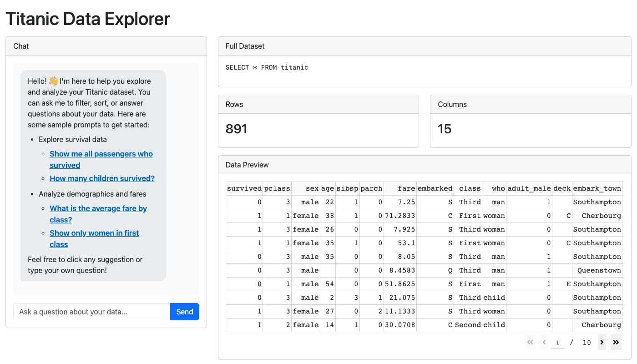Click the 'age' column header

click(x=328, y=188)
